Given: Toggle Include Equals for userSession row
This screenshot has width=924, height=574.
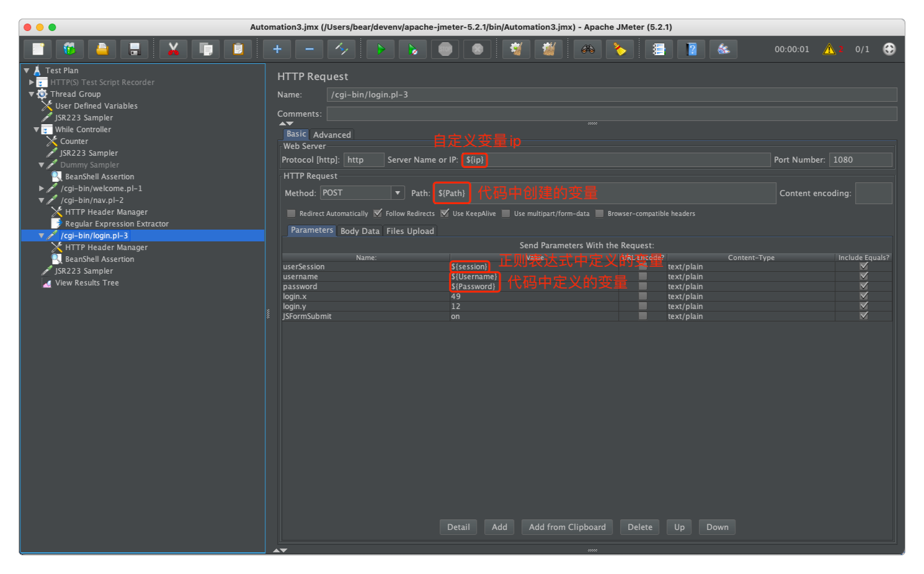Looking at the screenshot, I should [x=864, y=267].
